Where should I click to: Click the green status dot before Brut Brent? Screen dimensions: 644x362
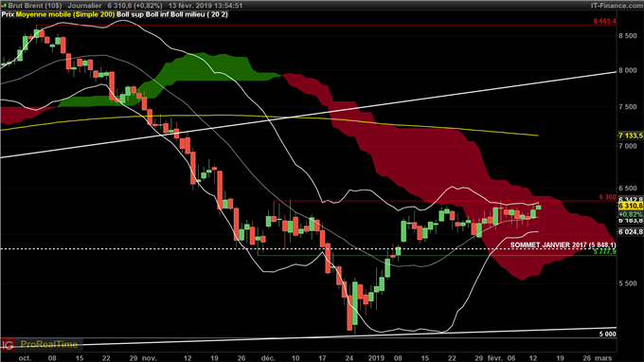4,6
